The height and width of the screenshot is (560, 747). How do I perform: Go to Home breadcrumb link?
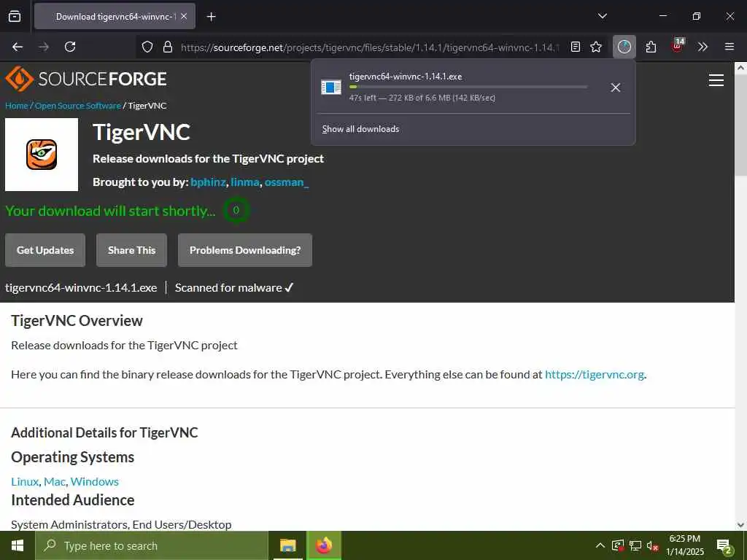17,106
